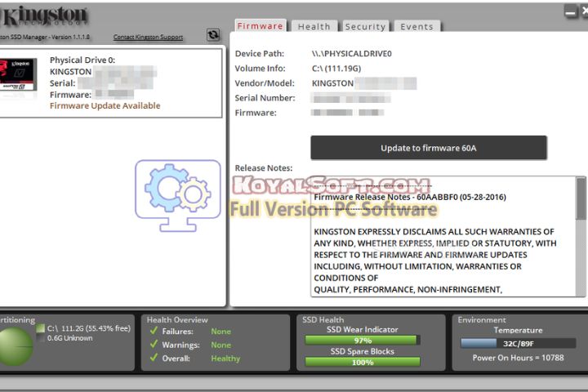Select the Kingston SSD drive thumbnail image

[18, 74]
